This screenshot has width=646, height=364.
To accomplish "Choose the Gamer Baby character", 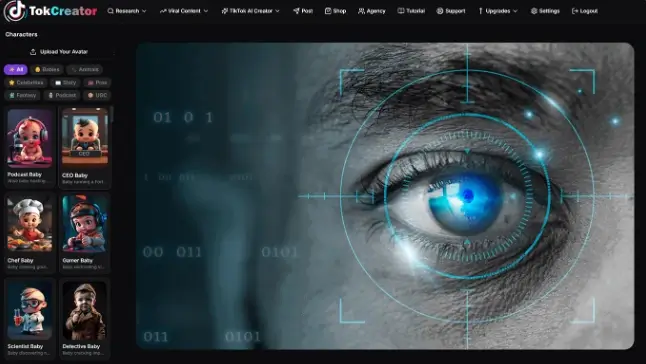I will tap(85, 233).
